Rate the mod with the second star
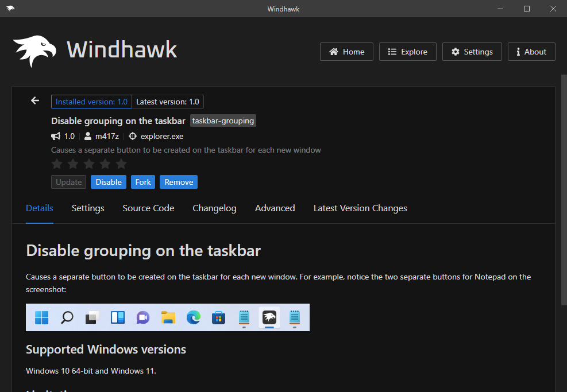Image resolution: width=567 pixels, height=392 pixels. tap(73, 164)
